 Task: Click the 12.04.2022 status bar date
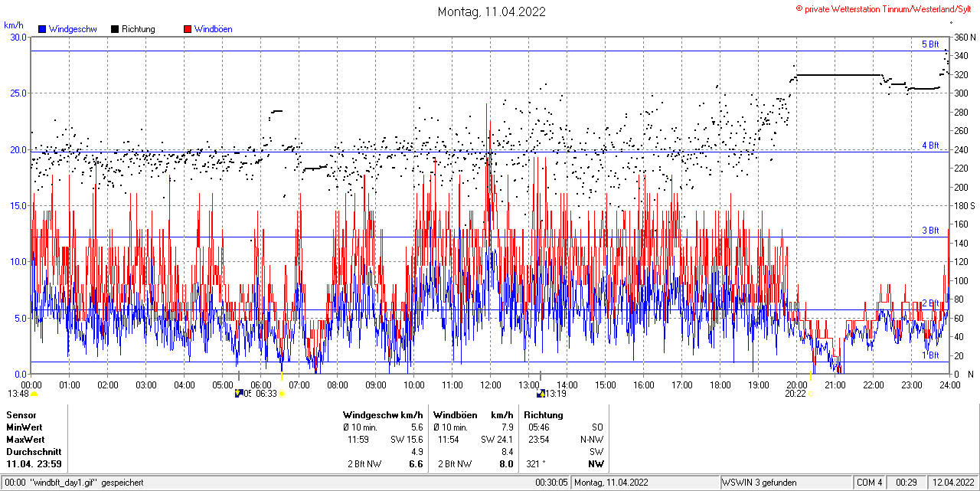(x=953, y=483)
